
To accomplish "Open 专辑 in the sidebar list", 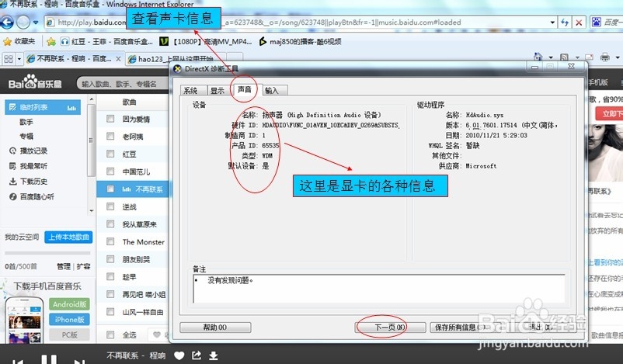I will 26,136.
